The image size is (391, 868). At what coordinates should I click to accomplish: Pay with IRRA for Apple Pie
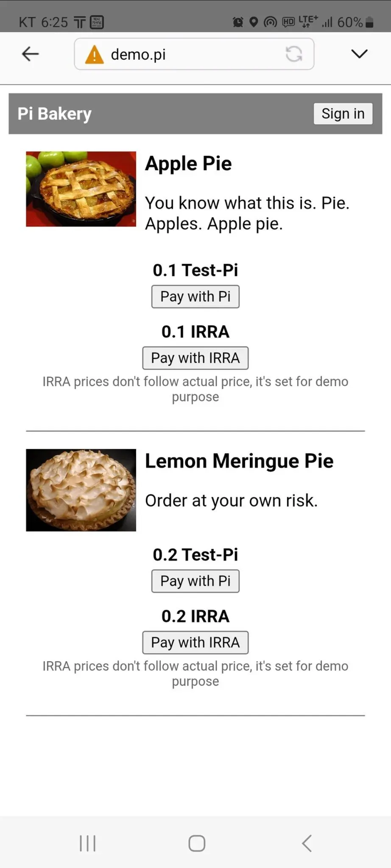coord(195,358)
